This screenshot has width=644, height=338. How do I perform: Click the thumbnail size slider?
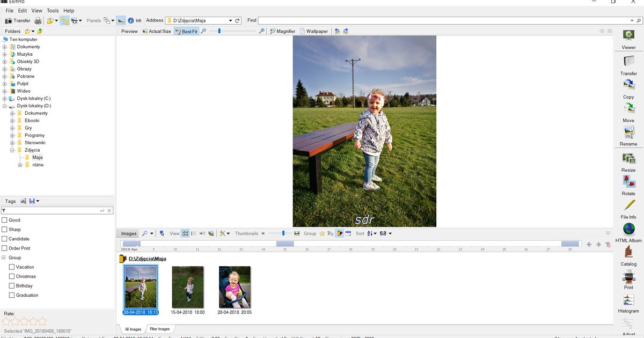pyautogui.click(x=283, y=233)
